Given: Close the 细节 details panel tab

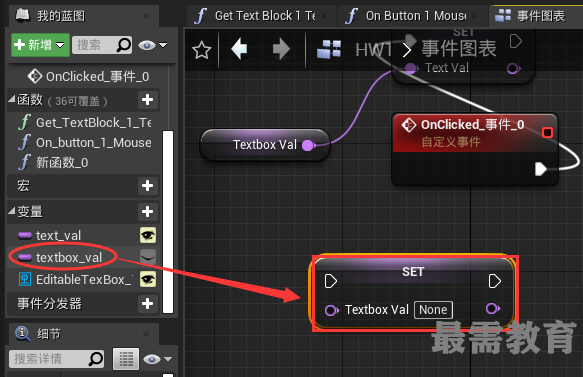Looking at the screenshot, I should pos(146,334).
